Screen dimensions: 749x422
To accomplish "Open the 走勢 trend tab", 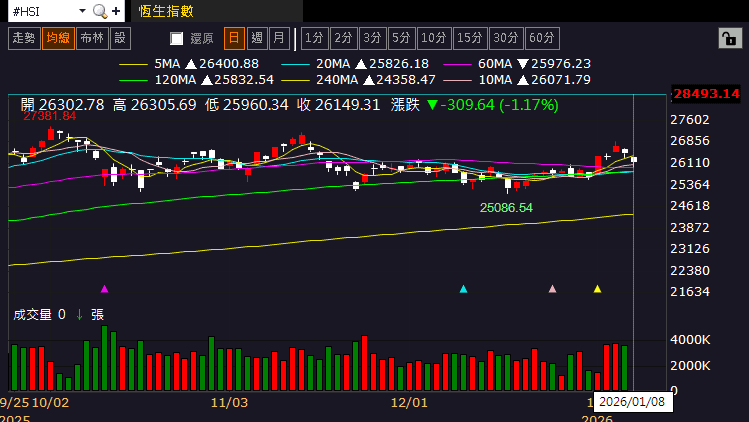I will [23, 38].
